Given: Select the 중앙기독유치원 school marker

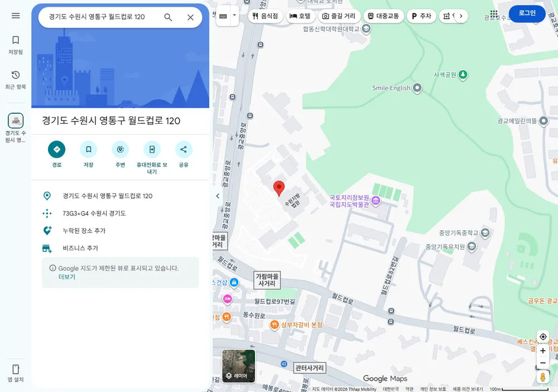Looking at the screenshot, I should pos(472,246).
